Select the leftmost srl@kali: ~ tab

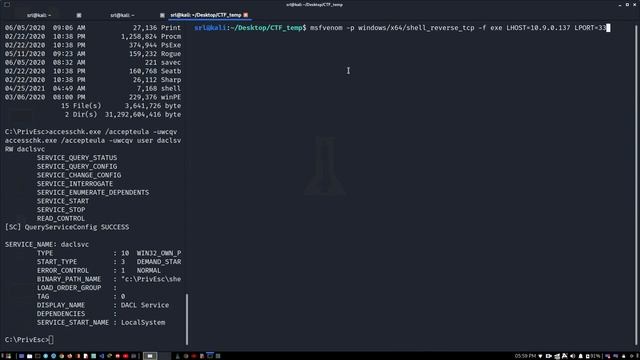point(39,15)
